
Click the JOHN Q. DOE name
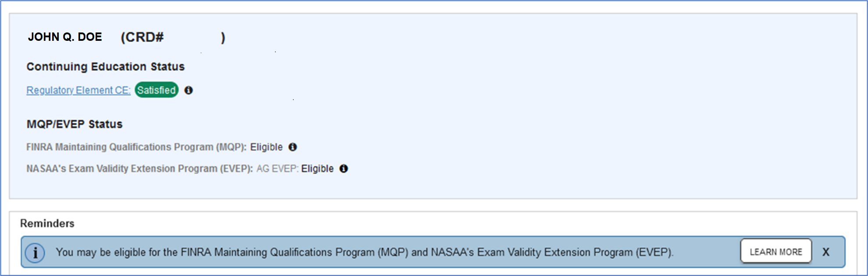click(65, 37)
